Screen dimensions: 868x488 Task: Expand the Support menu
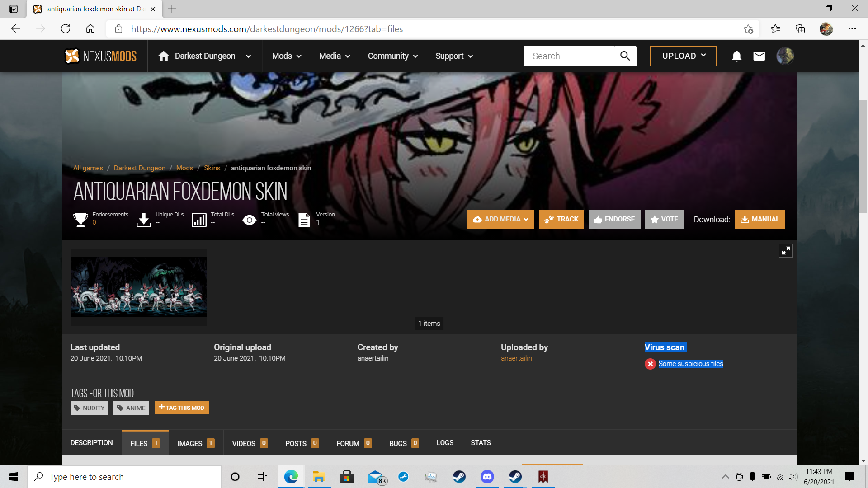pos(454,56)
